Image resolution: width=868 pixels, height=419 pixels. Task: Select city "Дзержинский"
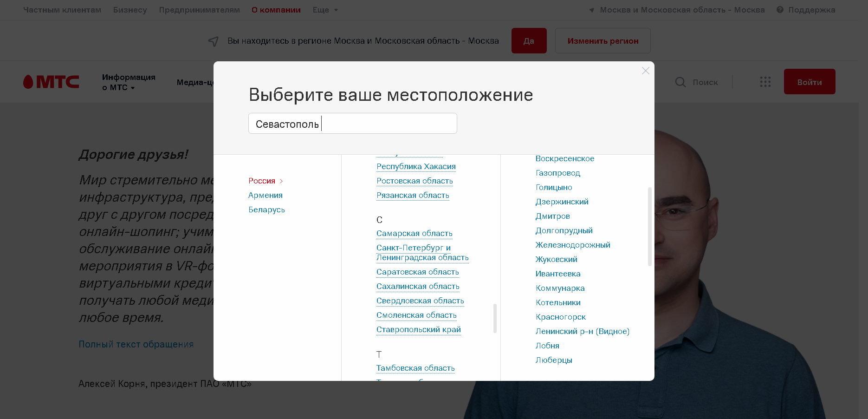click(x=562, y=202)
